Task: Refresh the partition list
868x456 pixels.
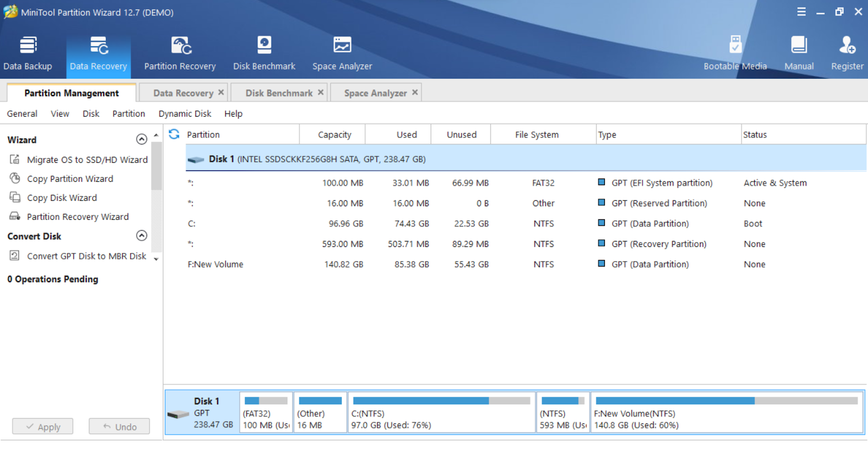Action: [x=174, y=134]
